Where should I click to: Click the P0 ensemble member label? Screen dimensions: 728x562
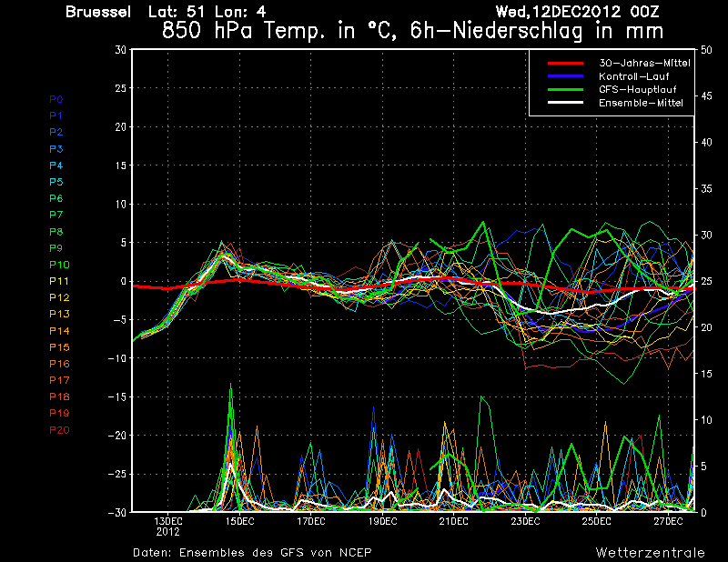point(56,99)
